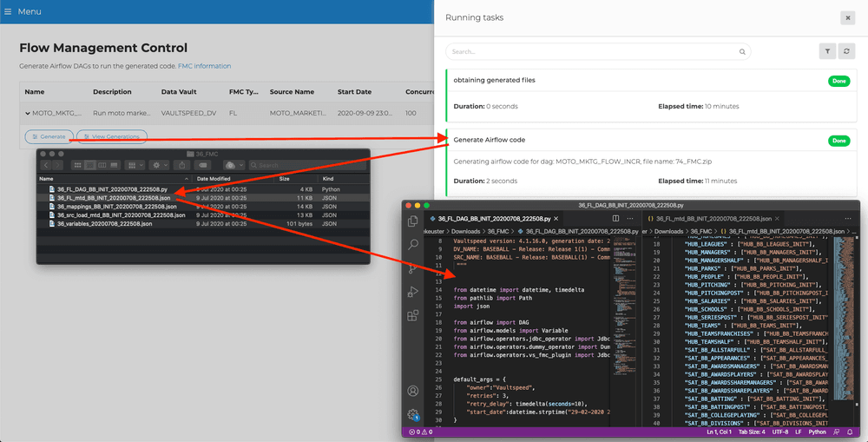Viewport: 868px width, 442px height.
Task: VS Code: click 36_FMC breadcrumb in left editor
Action: click(x=498, y=231)
